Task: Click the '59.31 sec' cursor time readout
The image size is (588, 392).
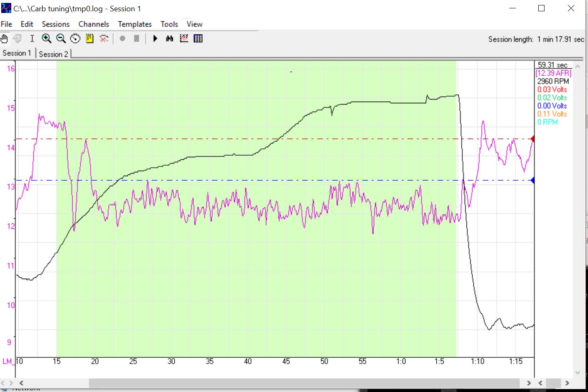Action: (x=552, y=65)
